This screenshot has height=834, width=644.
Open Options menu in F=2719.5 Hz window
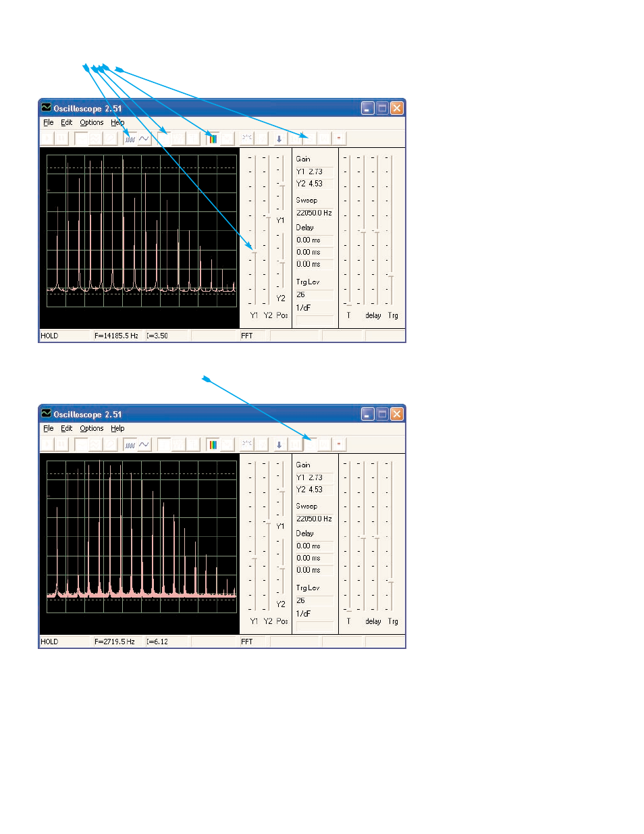[92, 428]
